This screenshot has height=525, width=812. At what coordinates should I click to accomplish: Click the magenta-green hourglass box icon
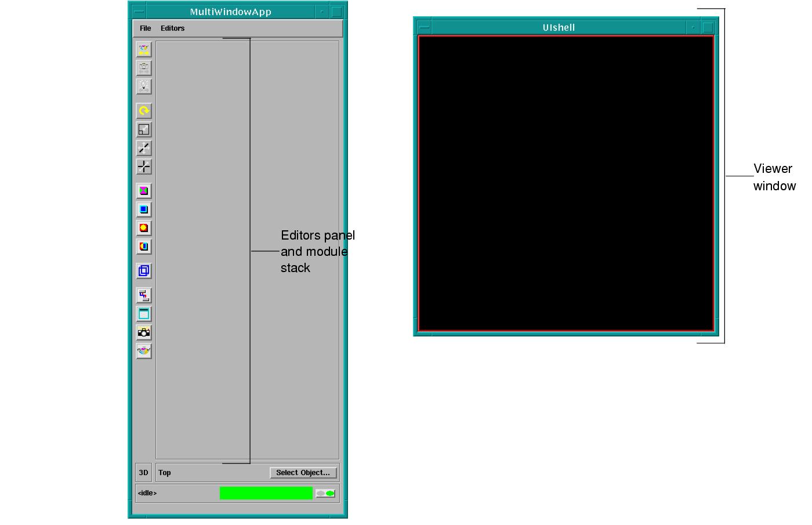click(144, 191)
